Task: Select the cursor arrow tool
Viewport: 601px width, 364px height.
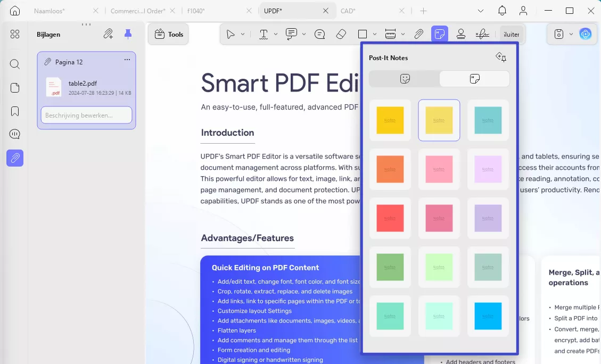Action: click(x=230, y=35)
